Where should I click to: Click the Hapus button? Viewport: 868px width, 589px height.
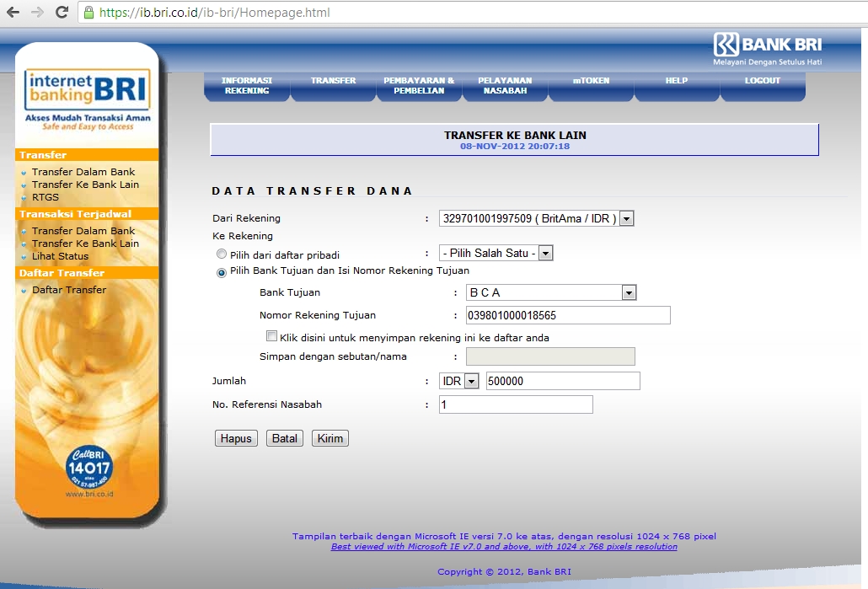[236, 438]
